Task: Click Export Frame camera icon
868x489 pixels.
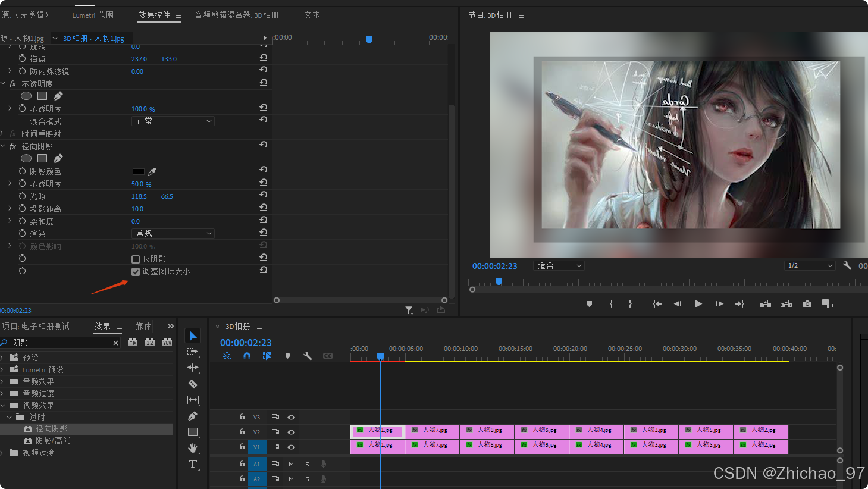Action: [x=807, y=303]
